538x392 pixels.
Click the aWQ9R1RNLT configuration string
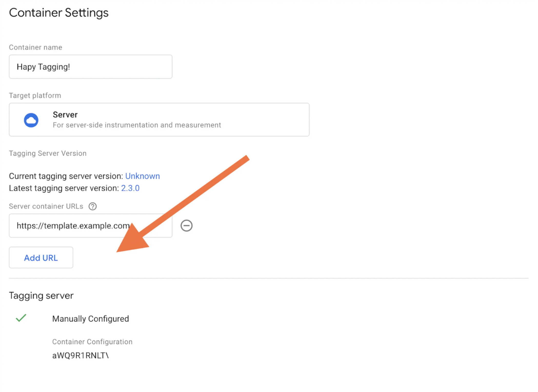[x=80, y=355]
